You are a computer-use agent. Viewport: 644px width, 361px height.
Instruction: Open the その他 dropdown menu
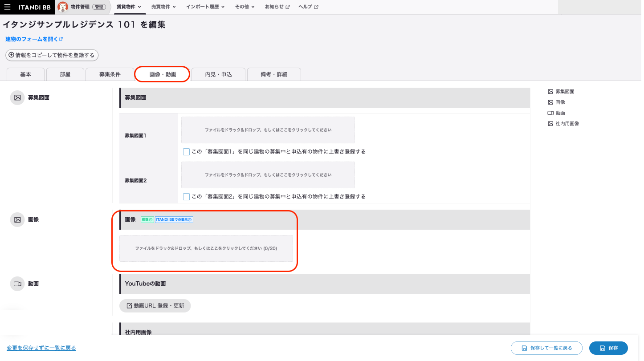(x=245, y=7)
